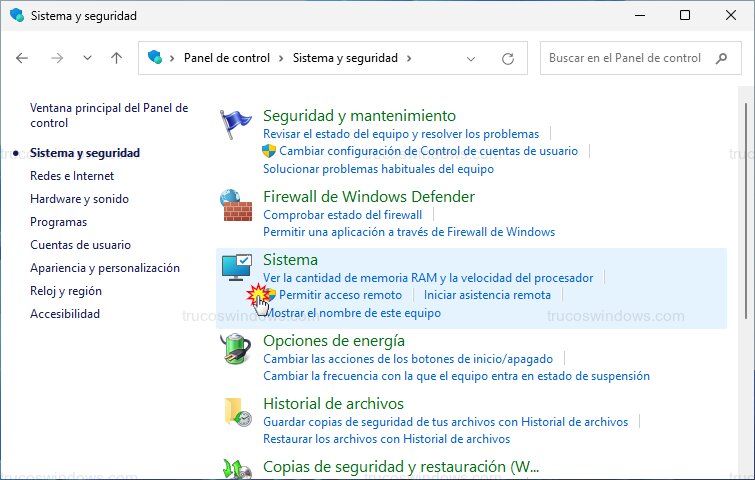755x480 pixels.
Task: Click the Historial de archivos folder icon
Action: point(237,412)
